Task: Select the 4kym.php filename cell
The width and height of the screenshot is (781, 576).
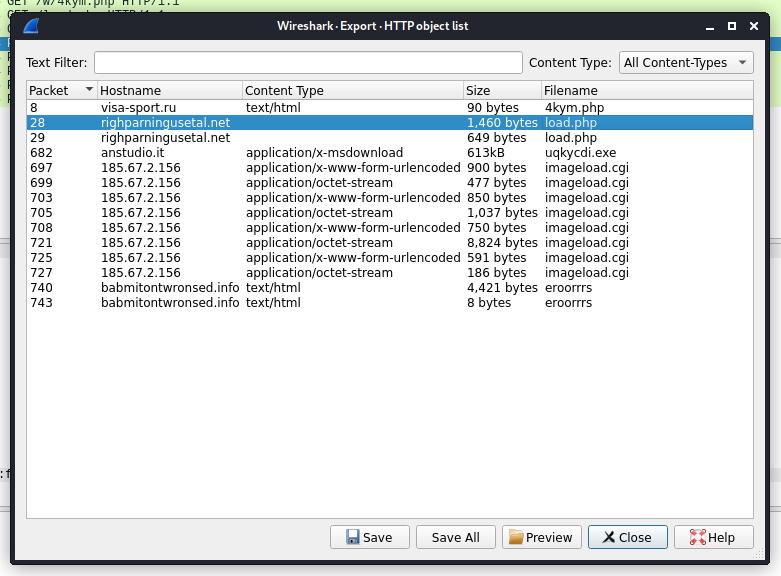Action: tap(574, 108)
